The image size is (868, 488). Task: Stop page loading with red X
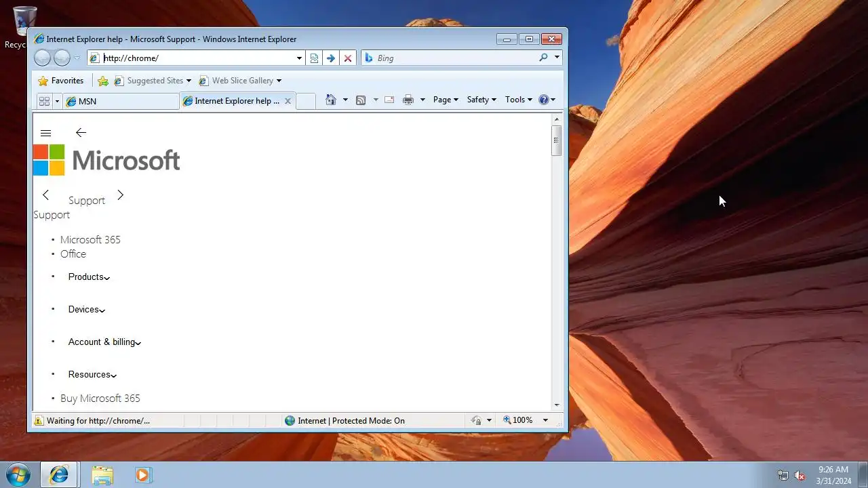click(348, 58)
